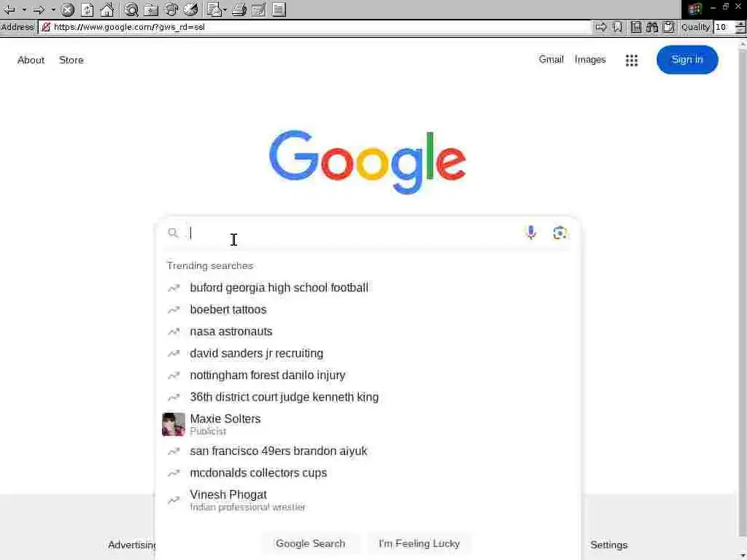Viewport: 747px width, 560px height.
Task: Search by image using the camera lens
Action: [x=560, y=233]
